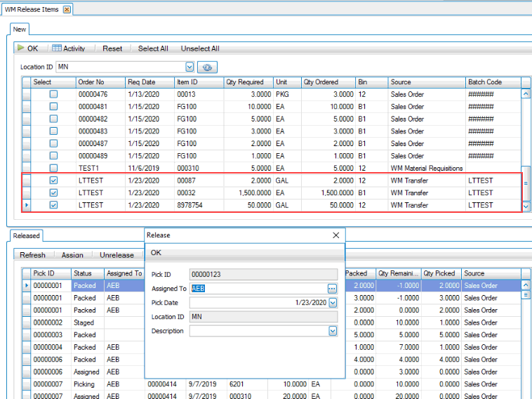The height and width of the screenshot is (399, 532).
Task: Check the box for order 00000476
Action: pos(53,94)
